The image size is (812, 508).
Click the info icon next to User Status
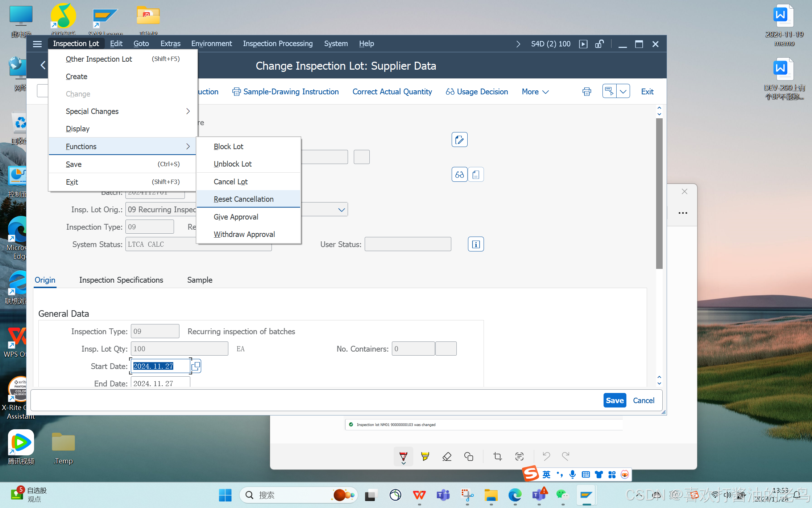[x=476, y=244]
